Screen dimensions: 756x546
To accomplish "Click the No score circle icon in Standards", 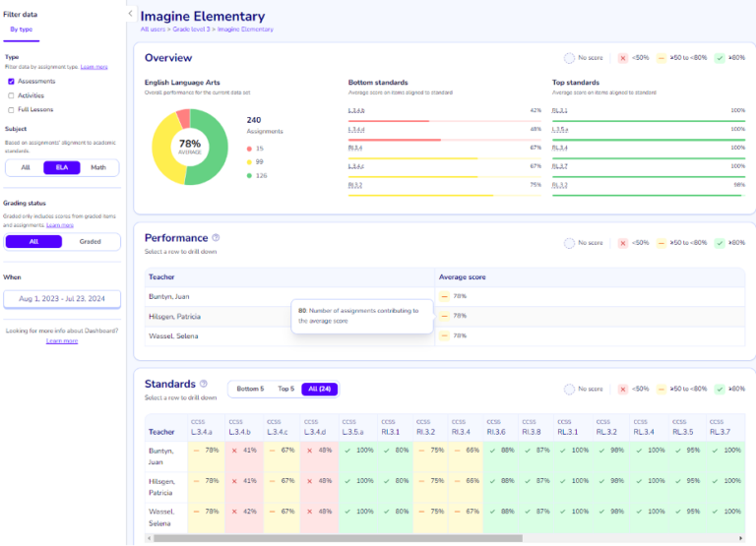I will 570,389.
